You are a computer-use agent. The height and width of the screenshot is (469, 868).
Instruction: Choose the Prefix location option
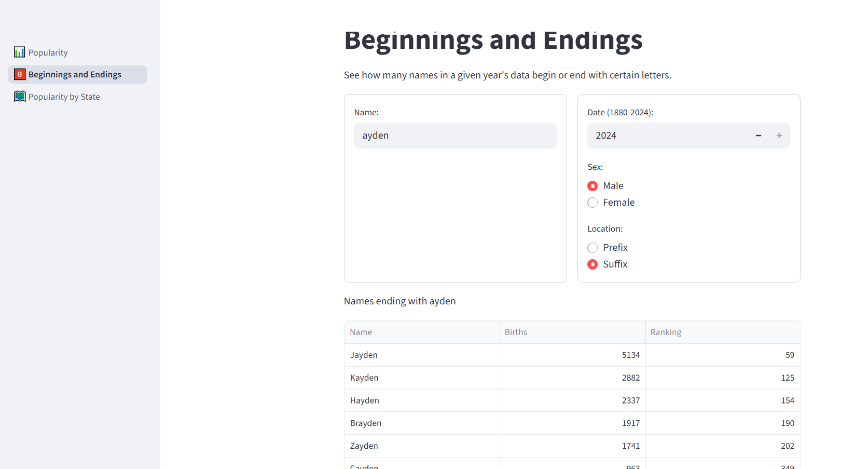coord(593,248)
